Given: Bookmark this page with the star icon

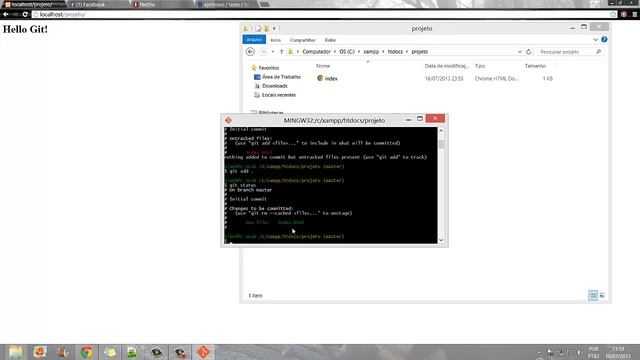Looking at the screenshot, I should (x=613, y=14).
